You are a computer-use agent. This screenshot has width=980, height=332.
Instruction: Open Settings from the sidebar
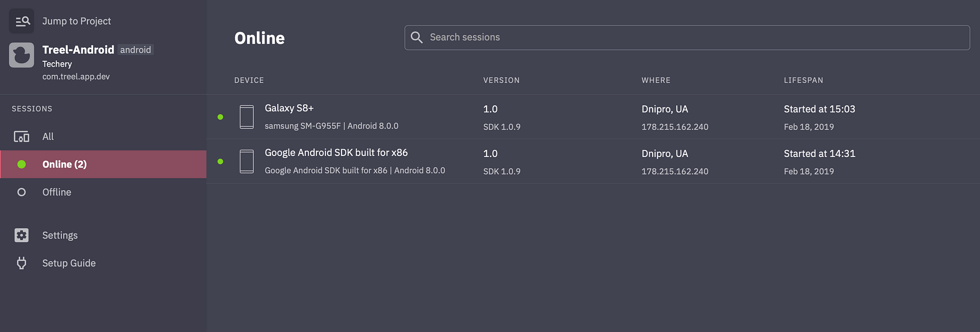coord(103,235)
